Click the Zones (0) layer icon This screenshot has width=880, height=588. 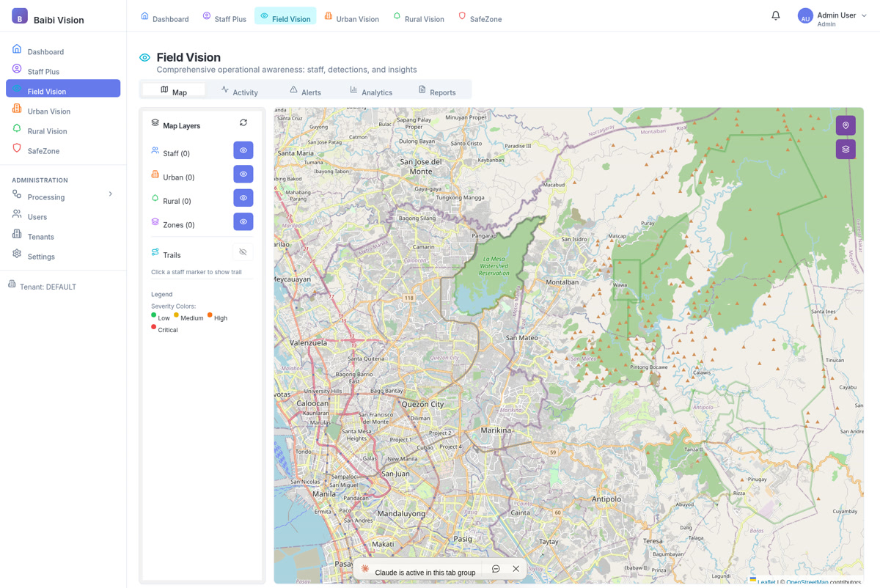[155, 221]
